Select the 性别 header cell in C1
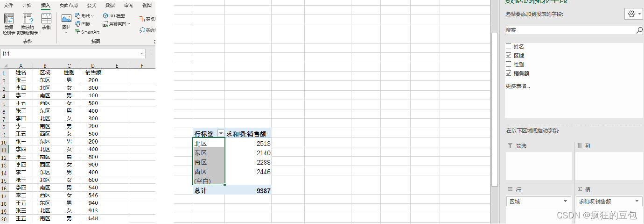The width and height of the screenshot is (644, 224). pos(69,72)
